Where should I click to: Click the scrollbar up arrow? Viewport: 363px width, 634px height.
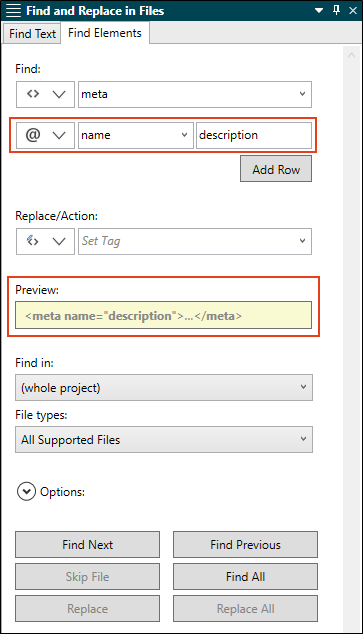pos(351,55)
